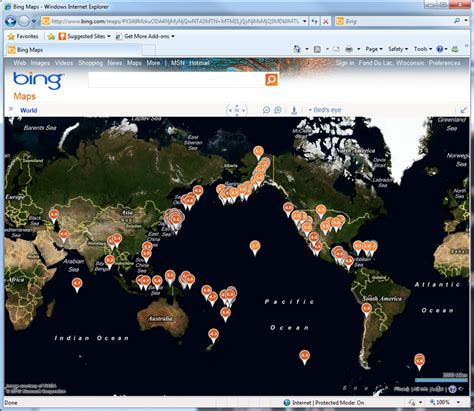The image size is (474, 411).
Task: Open Get More Add-ons dropdown
Action: (x=145, y=36)
